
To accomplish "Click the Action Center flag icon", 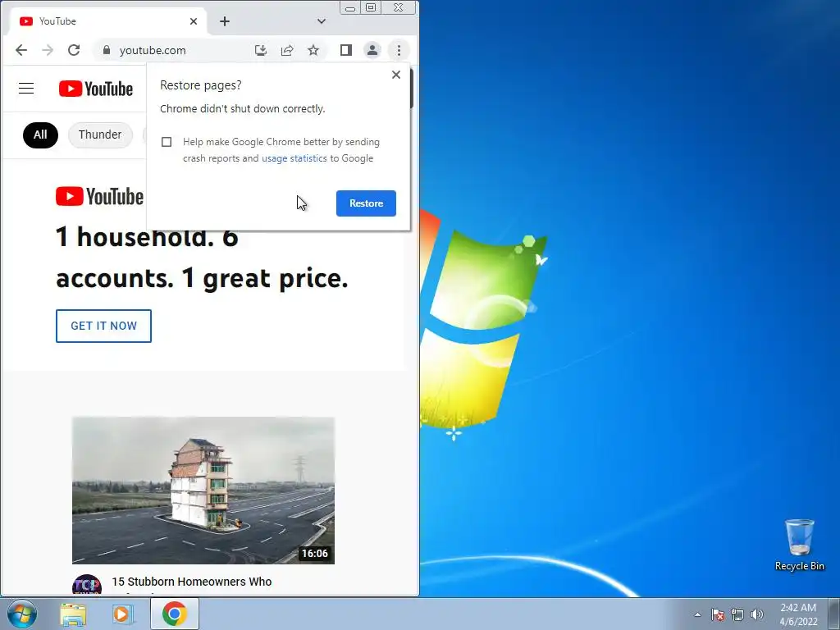I will click(x=718, y=614).
